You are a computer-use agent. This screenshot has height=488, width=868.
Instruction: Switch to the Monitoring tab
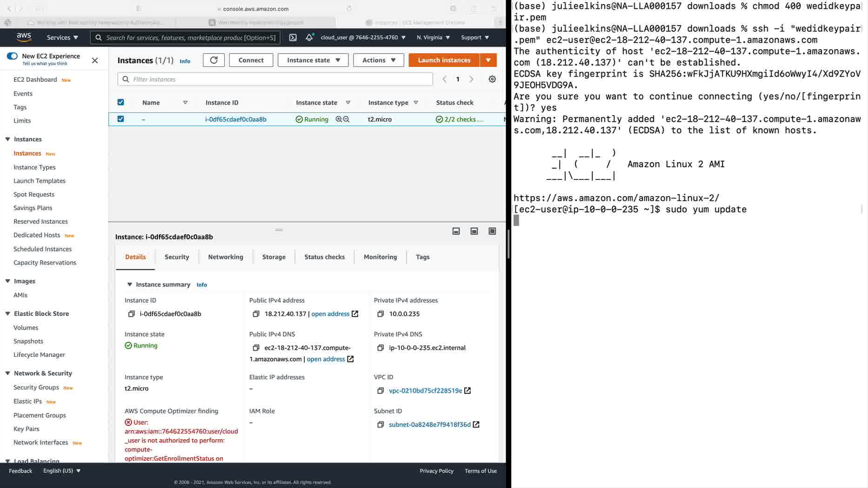pyautogui.click(x=381, y=257)
